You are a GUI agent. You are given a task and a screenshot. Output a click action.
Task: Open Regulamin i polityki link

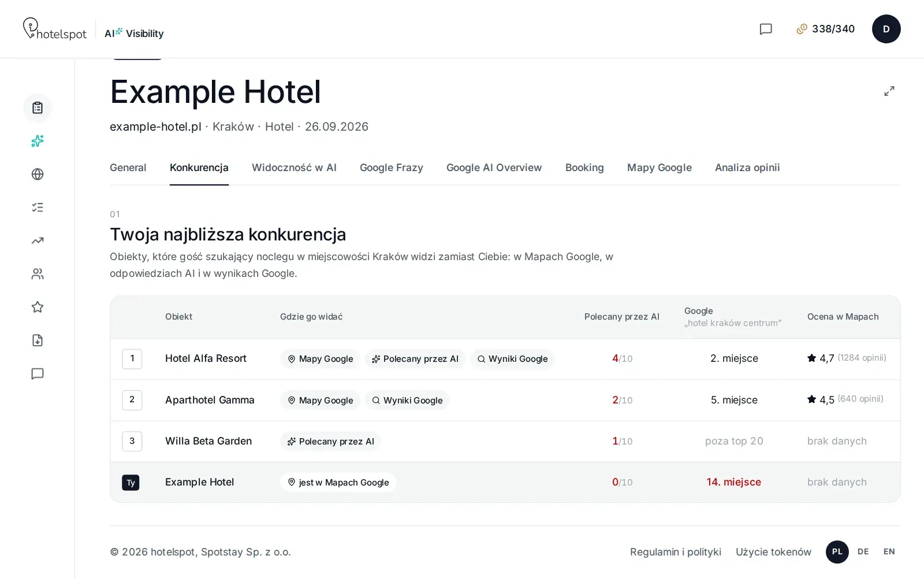(676, 552)
